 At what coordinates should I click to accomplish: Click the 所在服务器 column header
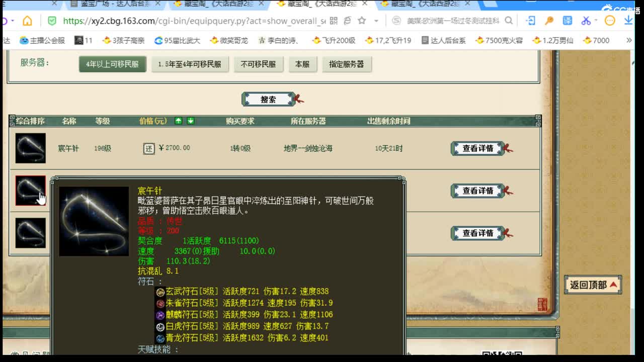(x=308, y=121)
